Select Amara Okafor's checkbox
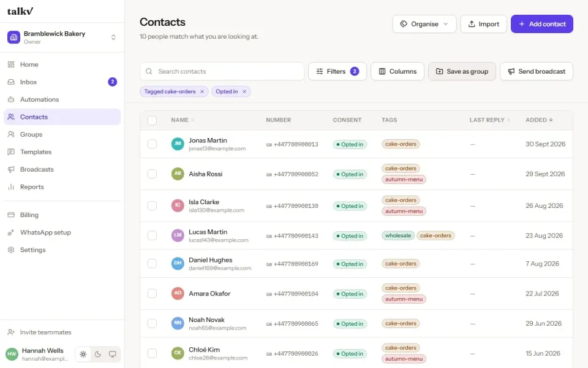Image resolution: width=588 pixels, height=368 pixels. 152,294
